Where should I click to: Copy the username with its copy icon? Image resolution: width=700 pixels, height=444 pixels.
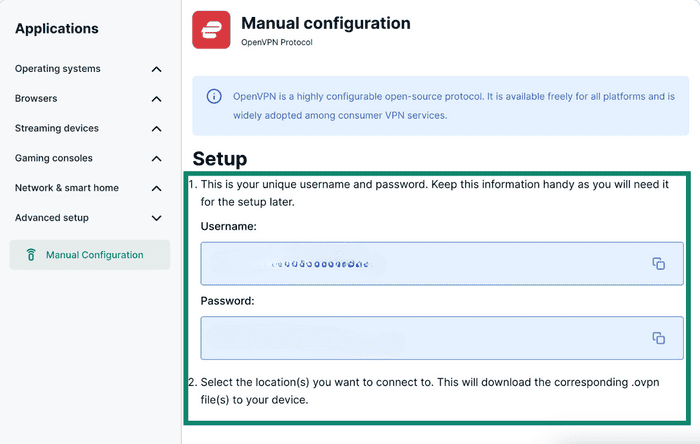(658, 264)
